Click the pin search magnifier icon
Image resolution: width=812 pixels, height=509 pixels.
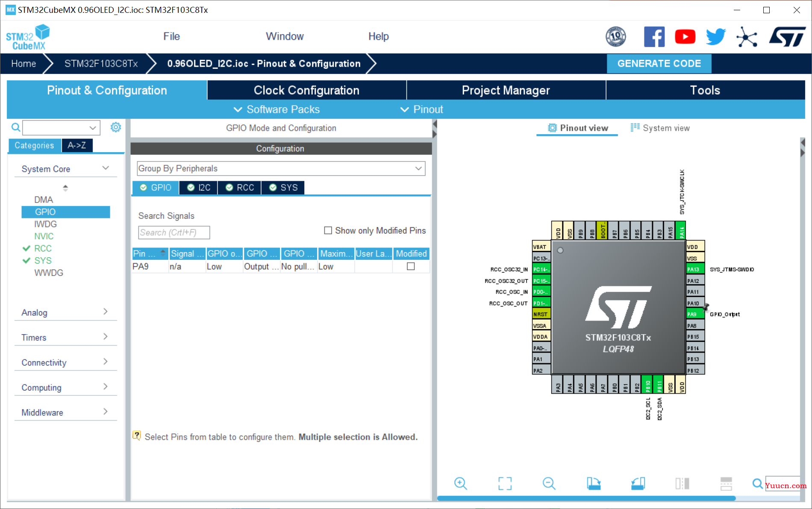click(x=757, y=483)
